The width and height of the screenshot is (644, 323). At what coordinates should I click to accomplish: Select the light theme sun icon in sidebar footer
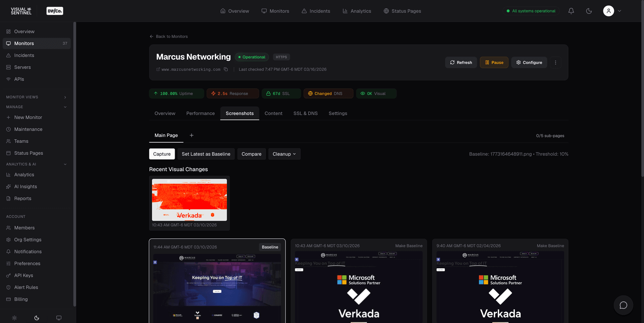coord(14,318)
